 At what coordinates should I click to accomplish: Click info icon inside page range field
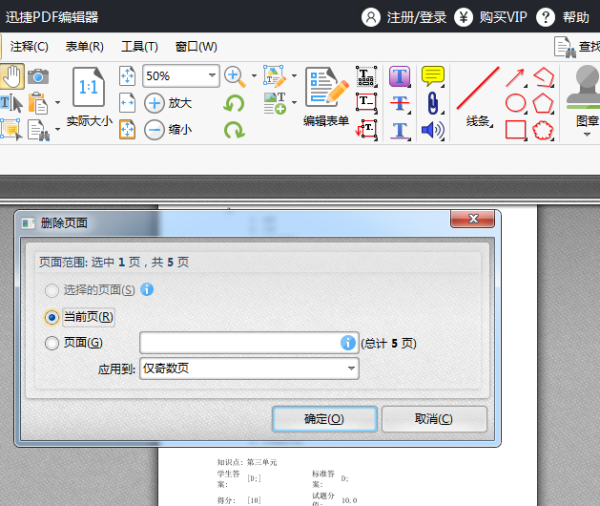pos(348,343)
